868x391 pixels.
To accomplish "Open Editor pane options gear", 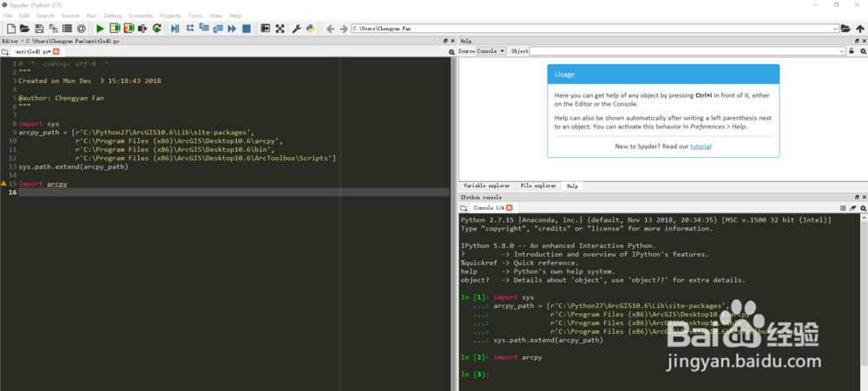I will point(451,51).
